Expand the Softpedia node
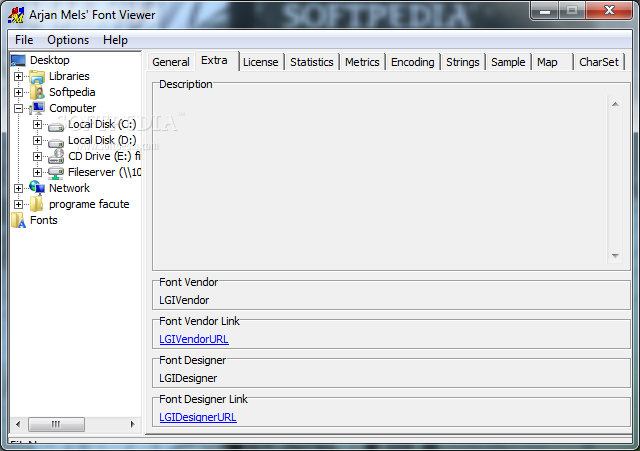The height and width of the screenshot is (451, 640). (x=18, y=92)
